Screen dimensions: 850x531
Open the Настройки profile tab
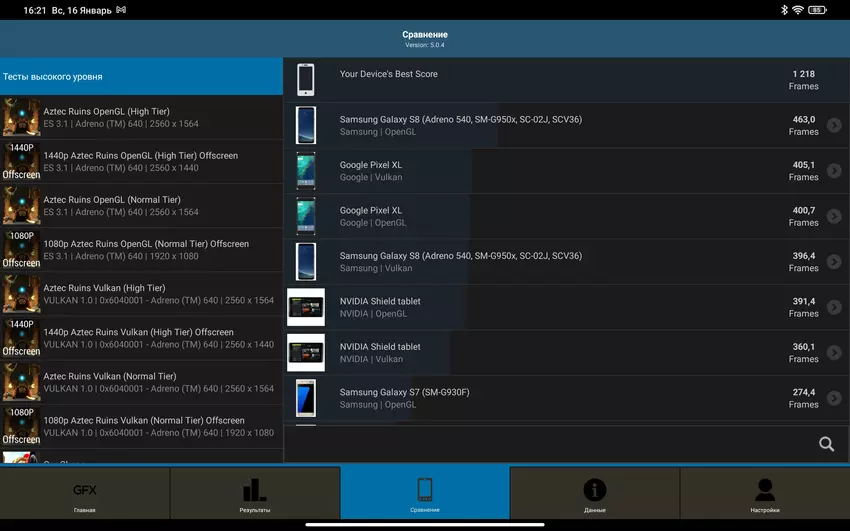tap(765, 492)
